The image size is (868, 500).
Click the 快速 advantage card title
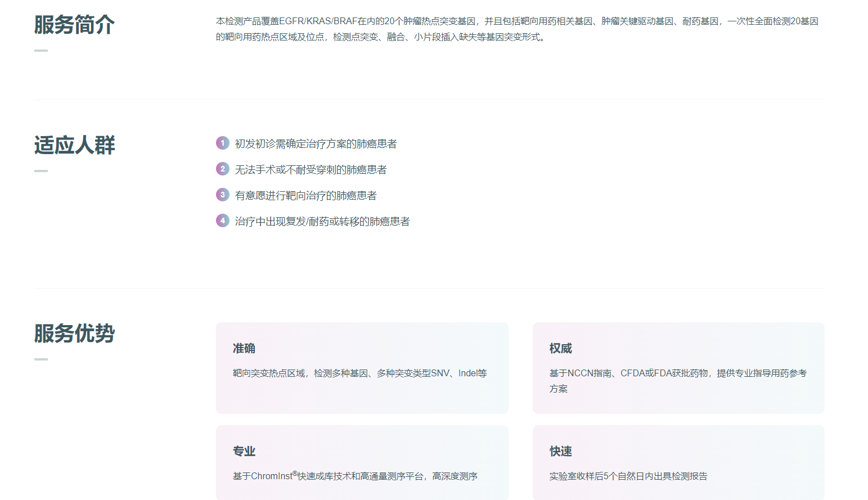click(x=560, y=452)
